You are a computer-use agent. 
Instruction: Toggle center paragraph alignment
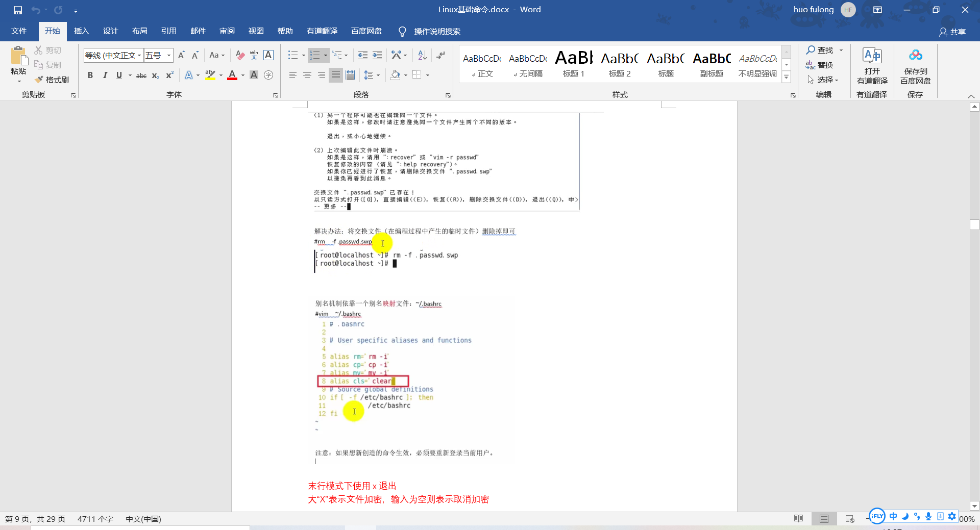pos(307,75)
